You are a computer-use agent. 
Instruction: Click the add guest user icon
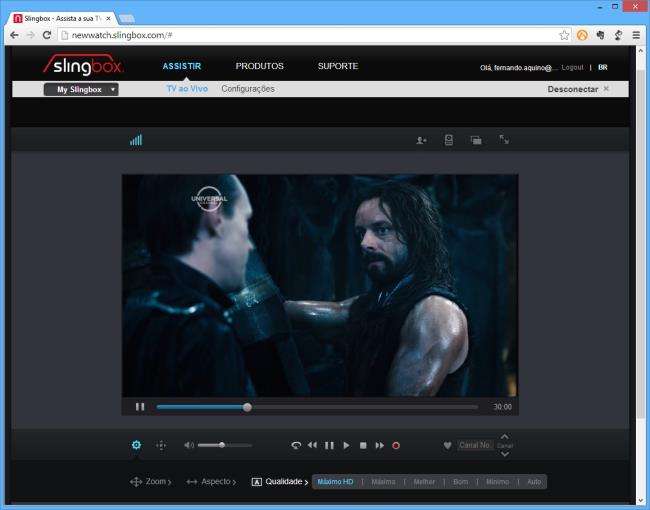coord(421,141)
